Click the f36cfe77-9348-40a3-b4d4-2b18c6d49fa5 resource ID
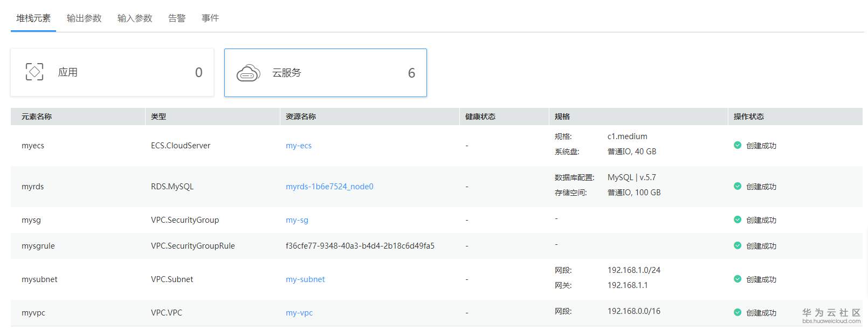Viewport: 868px width, 329px height. tap(360, 246)
